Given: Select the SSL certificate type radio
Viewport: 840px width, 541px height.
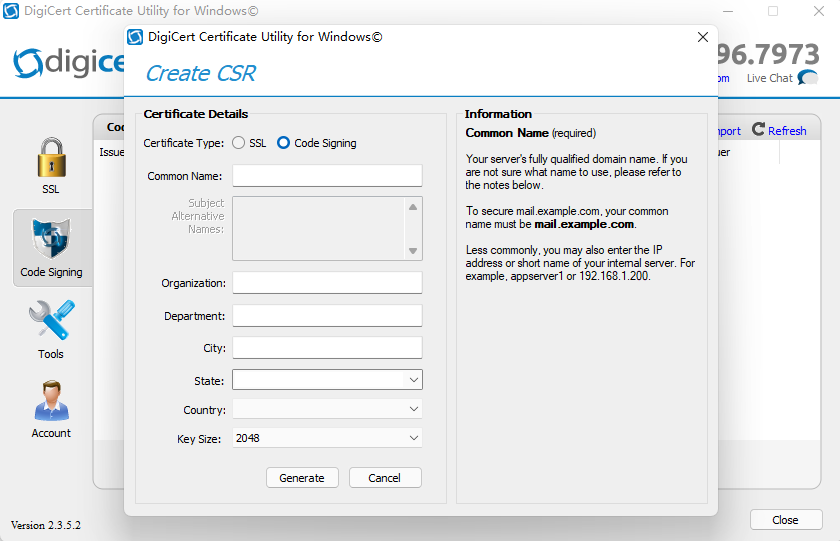Looking at the screenshot, I should coord(238,143).
